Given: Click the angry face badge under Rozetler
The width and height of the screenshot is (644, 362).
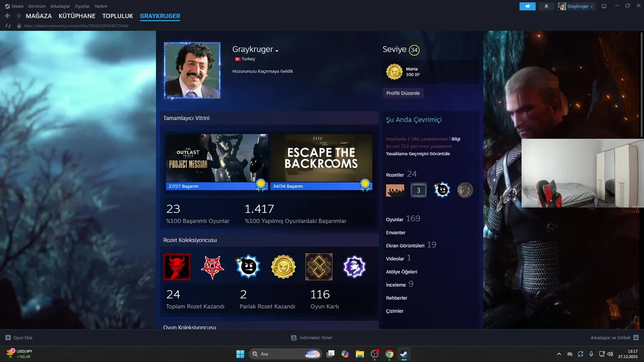Looking at the screenshot, I should 442,190.
